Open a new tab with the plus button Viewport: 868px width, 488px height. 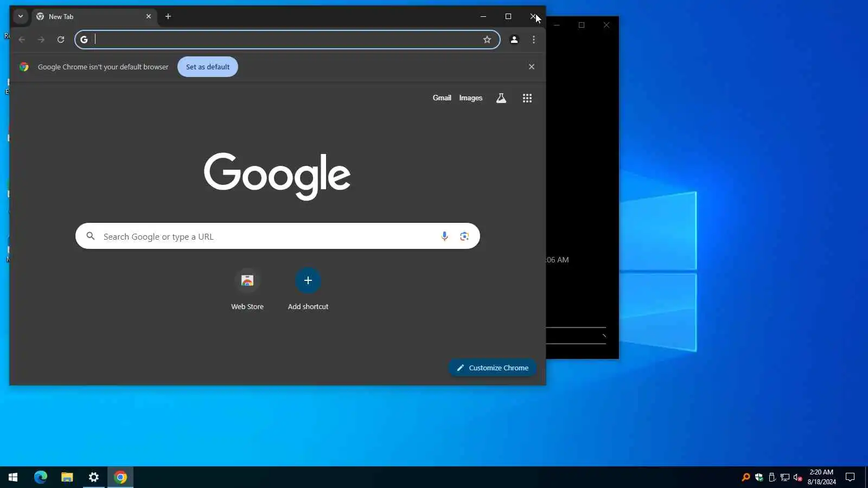click(x=168, y=16)
